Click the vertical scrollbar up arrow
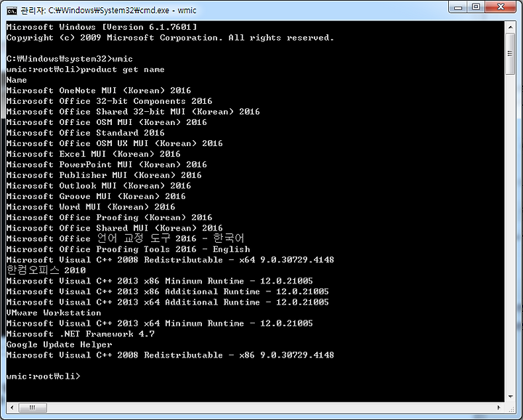The height and width of the screenshot is (420, 523). (x=510, y=27)
